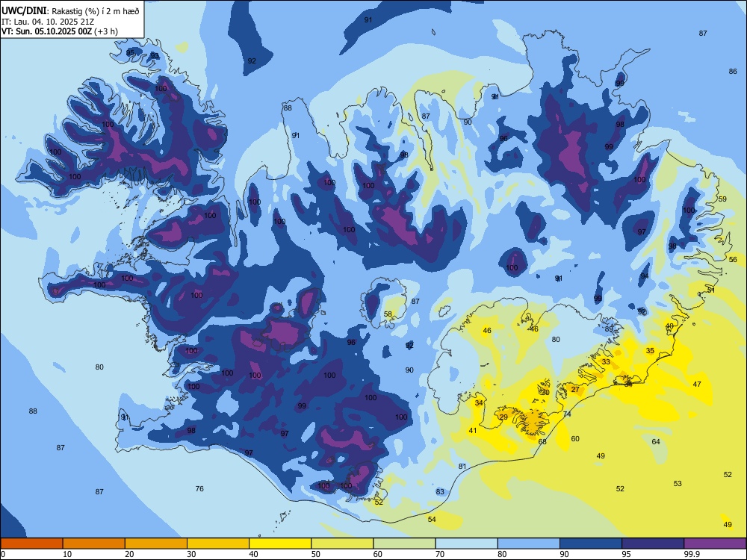Click the map value '74' on south coast
747x560 pixels.
click(x=567, y=414)
